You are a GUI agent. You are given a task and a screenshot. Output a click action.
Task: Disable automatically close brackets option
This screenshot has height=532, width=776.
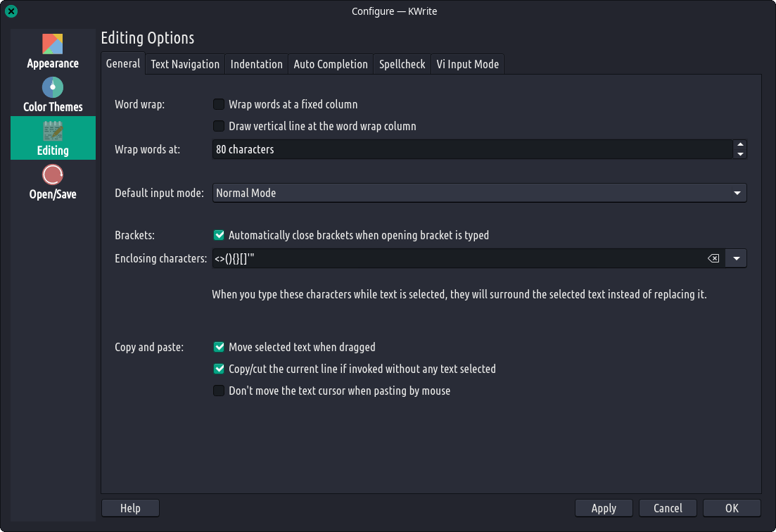point(219,235)
